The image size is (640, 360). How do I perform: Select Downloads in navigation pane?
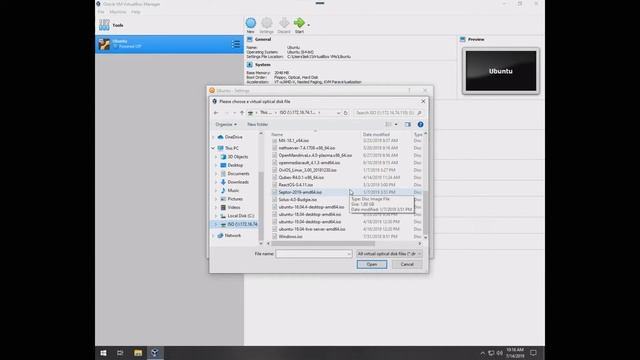(x=238, y=182)
